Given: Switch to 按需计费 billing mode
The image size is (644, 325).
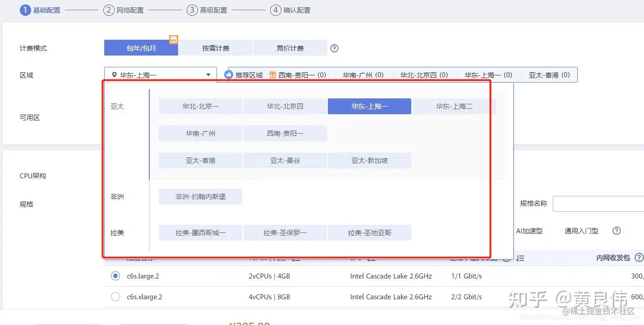Looking at the screenshot, I should coord(216,48).
